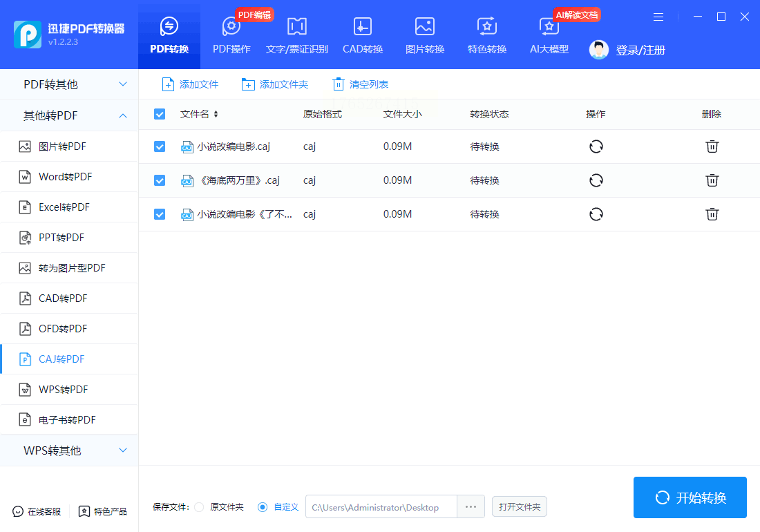Select the 原文件夹 radio option
760x532 pixels.
(199, 507)
